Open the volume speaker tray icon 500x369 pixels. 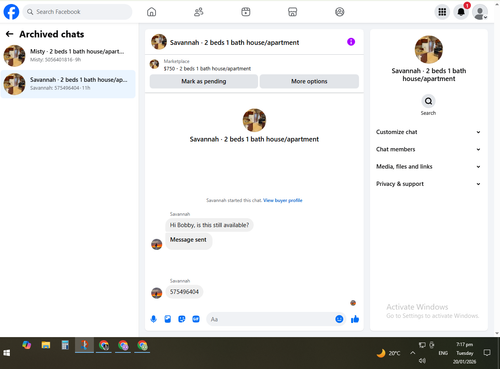422,361
